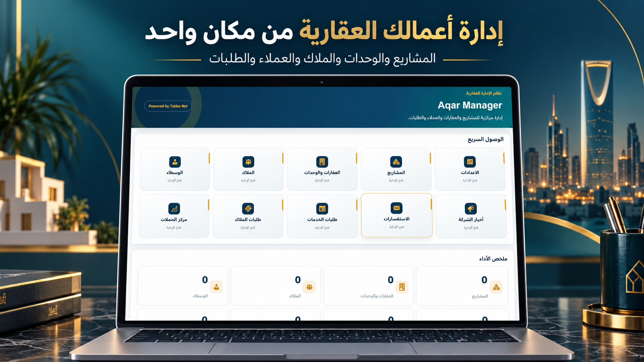This screenshot has height=362, width=644.
Task: Click the header subtitle إدارة مركزية للمشاريع
Action: point(455,118)
